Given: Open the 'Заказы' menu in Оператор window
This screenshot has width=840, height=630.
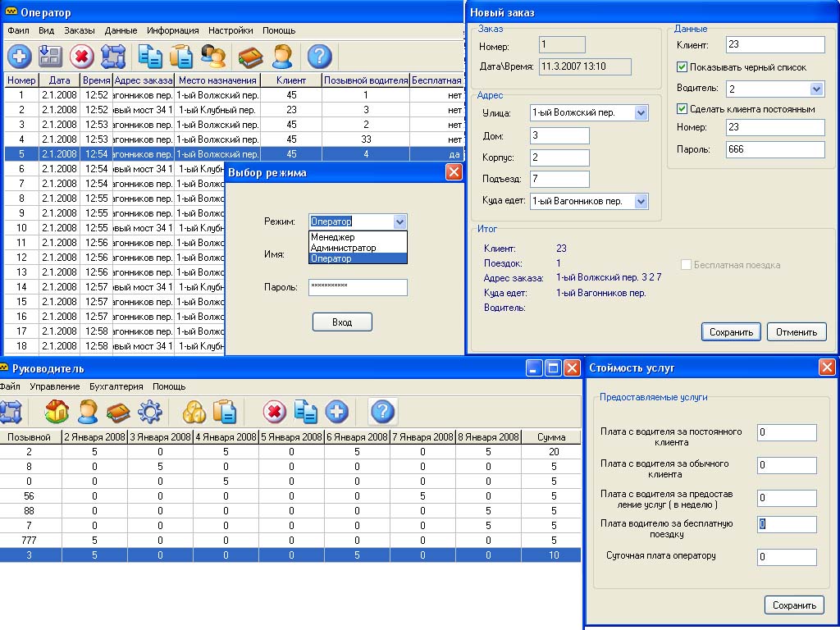Looking at the screenshot, I should click(80, 30).
